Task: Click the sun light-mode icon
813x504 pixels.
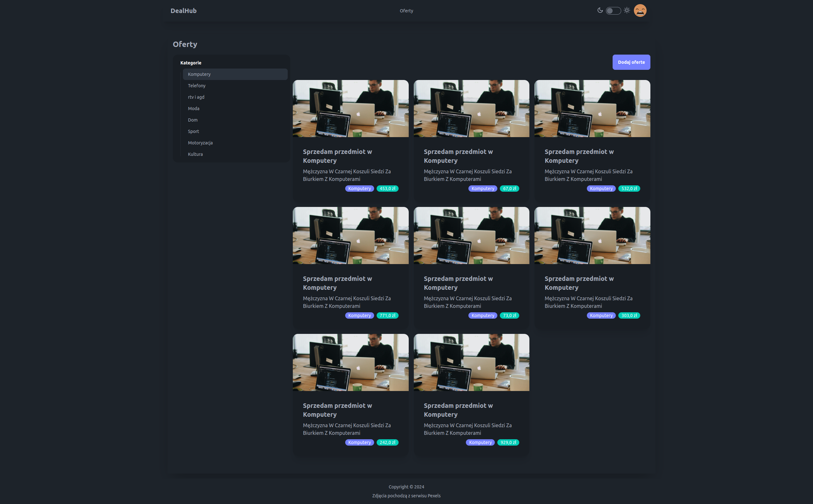Action: pyautogui.click(x=627, y=10)
